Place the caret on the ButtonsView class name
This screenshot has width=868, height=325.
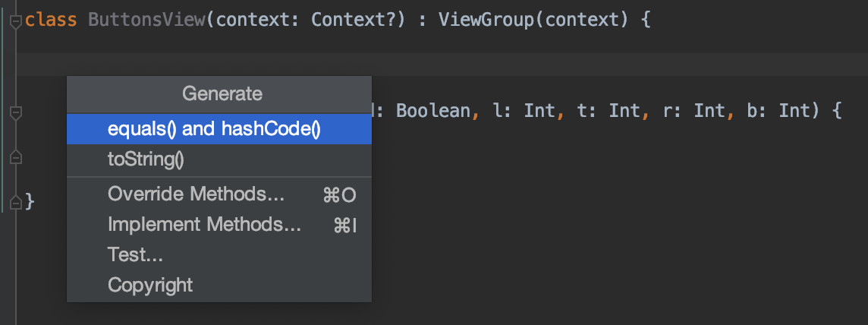146,21
